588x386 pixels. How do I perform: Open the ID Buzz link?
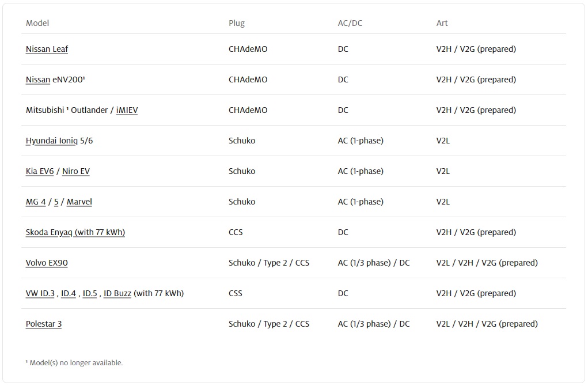117,293
